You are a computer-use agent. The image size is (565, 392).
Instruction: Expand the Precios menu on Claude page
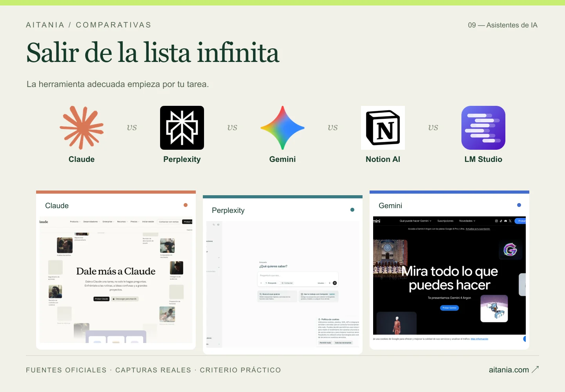[135, 221]
